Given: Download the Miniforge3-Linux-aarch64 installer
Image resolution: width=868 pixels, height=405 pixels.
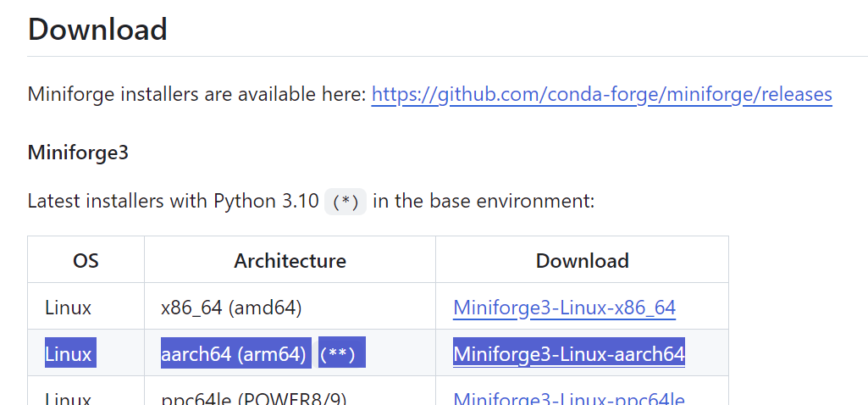Looking at the screenshot, I should pyautogui.click(x=569, y=353).
